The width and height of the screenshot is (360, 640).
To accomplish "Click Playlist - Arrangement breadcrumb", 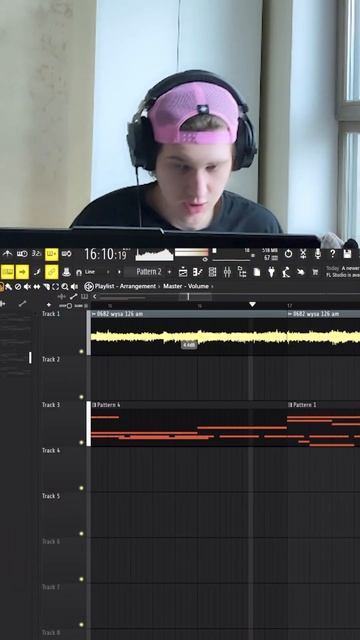I will point(125,286).
